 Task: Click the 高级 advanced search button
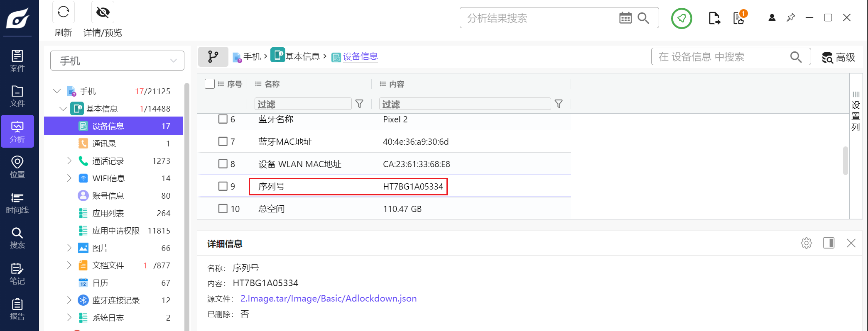[x=839, y=57]
